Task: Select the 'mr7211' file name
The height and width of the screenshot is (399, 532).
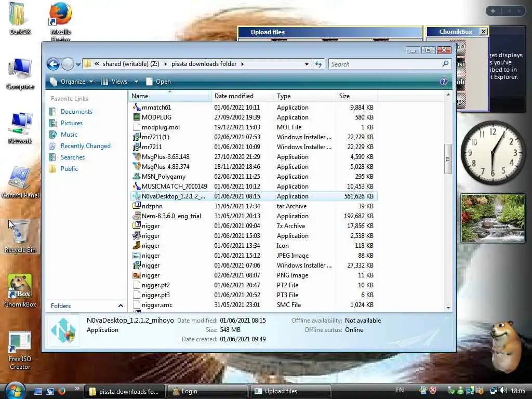Action: (x=152, y=147)
